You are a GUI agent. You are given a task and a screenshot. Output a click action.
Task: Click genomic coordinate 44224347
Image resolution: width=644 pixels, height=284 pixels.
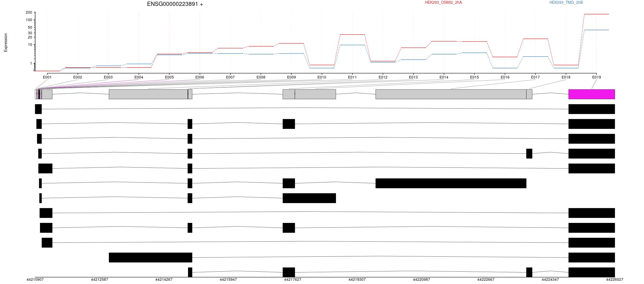550,280
